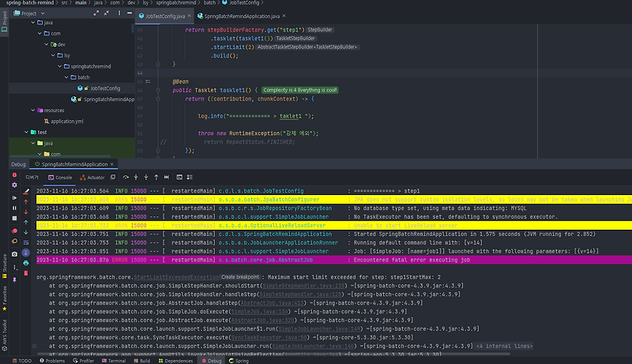Open the Problems tool window
This screenshot has height=364, width=632.
52,361
